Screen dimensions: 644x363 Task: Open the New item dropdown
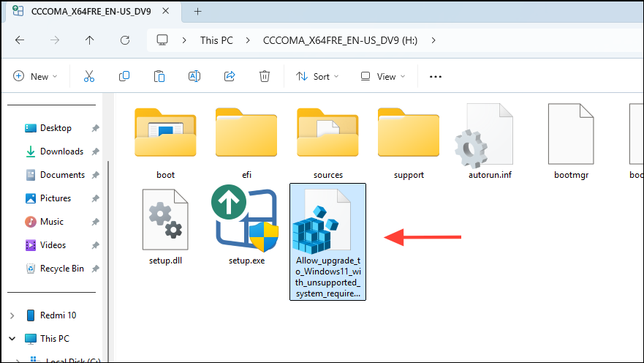(35, 76)
